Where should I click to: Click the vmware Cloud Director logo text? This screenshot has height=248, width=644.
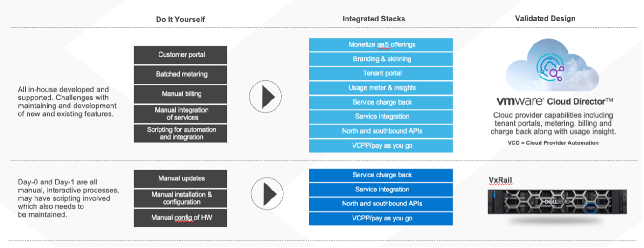554,101
